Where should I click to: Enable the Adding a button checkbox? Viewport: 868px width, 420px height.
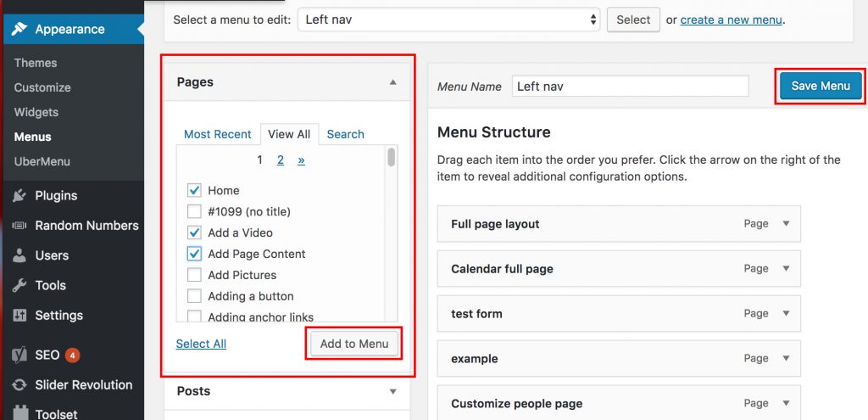pos(194,296)
